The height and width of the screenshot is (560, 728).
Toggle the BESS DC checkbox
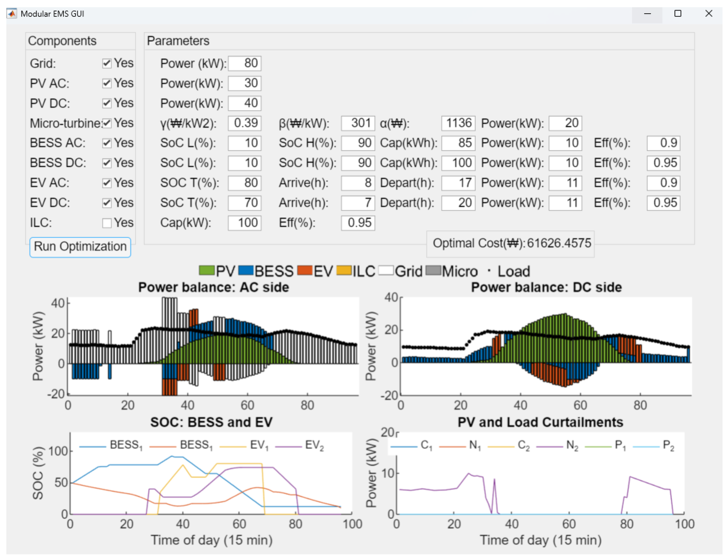[x=107, y=163]
